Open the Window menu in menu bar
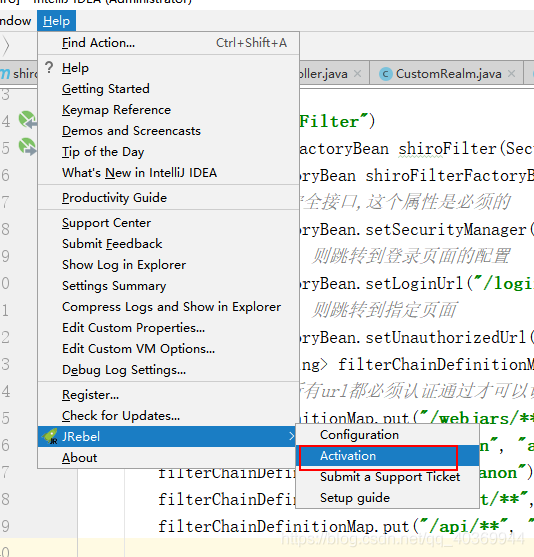534x557 pixels. click(15, 21)
